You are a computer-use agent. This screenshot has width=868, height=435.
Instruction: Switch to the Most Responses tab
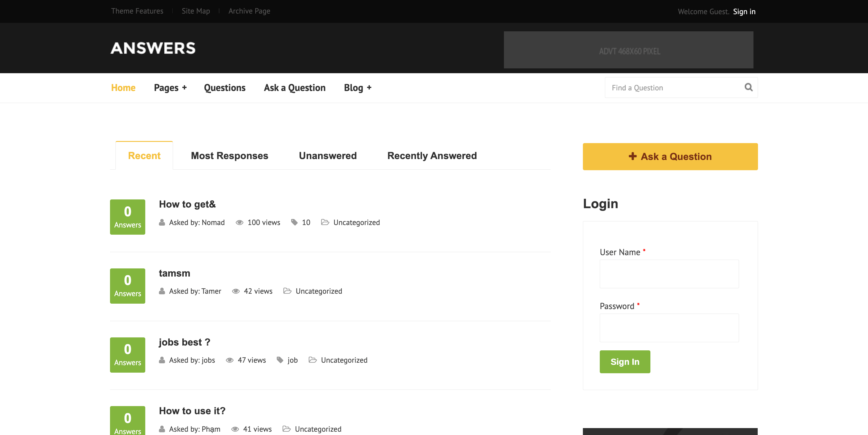pos(229,155)
